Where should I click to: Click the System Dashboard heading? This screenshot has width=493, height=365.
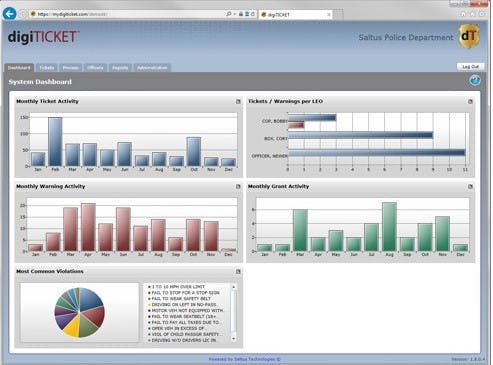[40, 82]
